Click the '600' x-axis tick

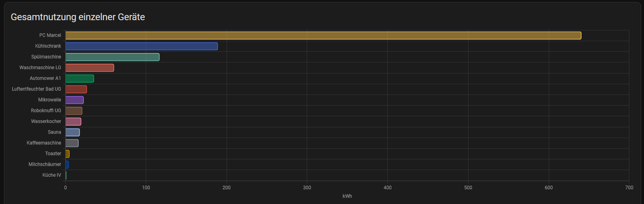549,187
